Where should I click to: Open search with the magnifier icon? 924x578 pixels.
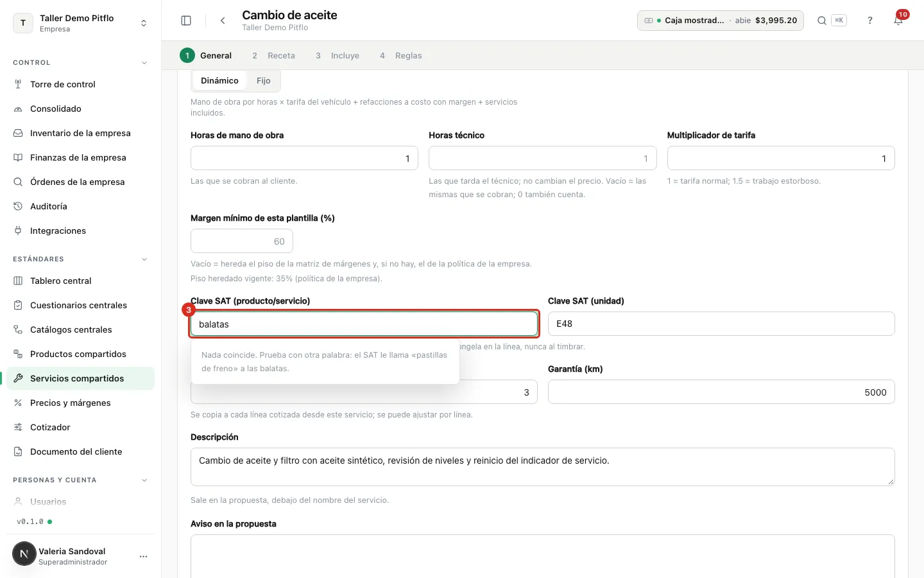[821, 21]
